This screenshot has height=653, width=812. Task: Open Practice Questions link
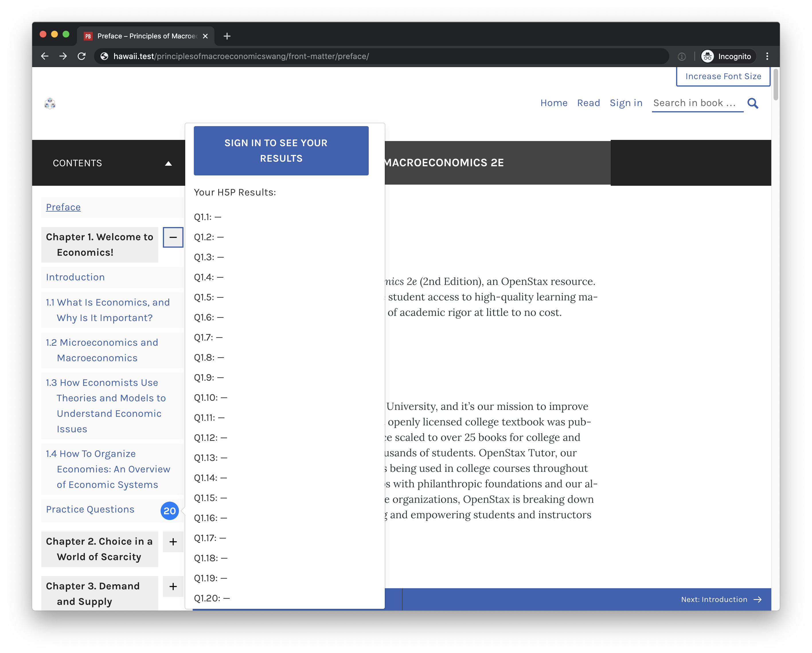(90, 509)
